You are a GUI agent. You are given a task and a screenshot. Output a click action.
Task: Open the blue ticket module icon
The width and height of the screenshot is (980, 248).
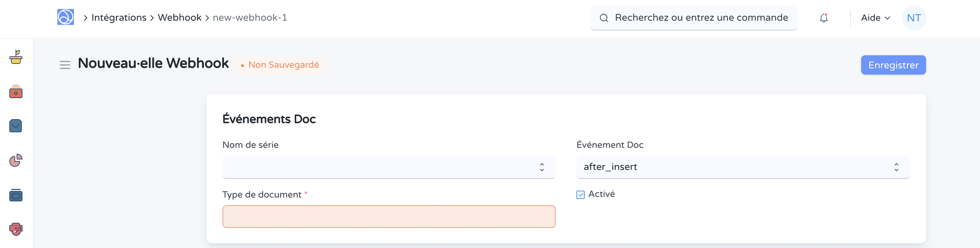16,195
